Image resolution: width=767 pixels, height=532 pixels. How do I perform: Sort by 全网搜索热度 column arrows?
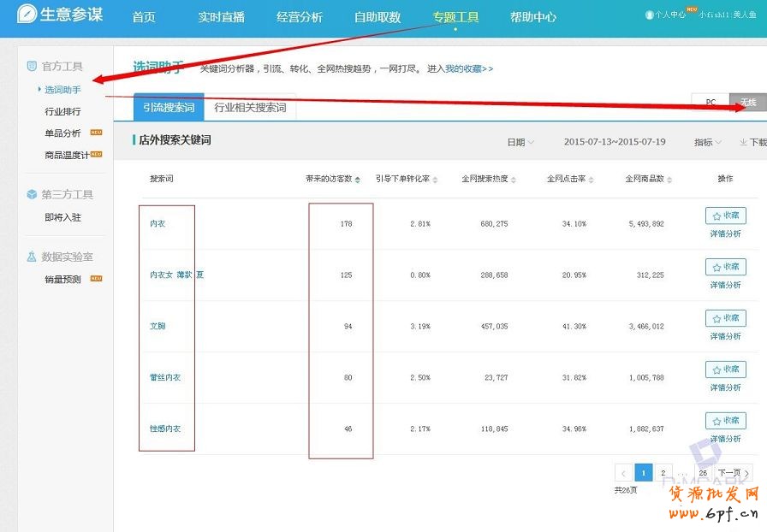(x=514, y=180)
